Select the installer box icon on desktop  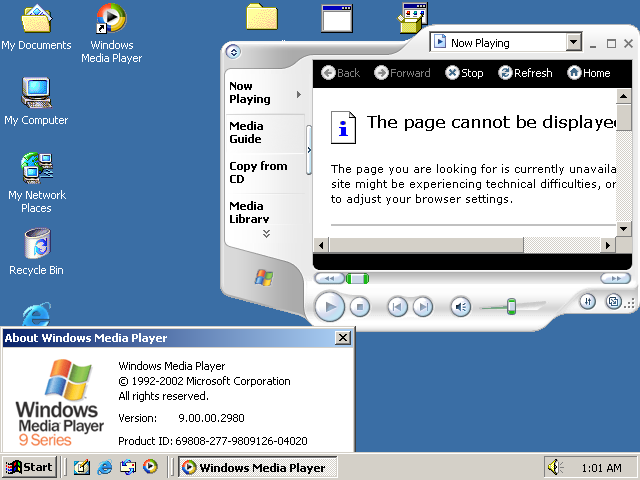click(x=412, y=18)
